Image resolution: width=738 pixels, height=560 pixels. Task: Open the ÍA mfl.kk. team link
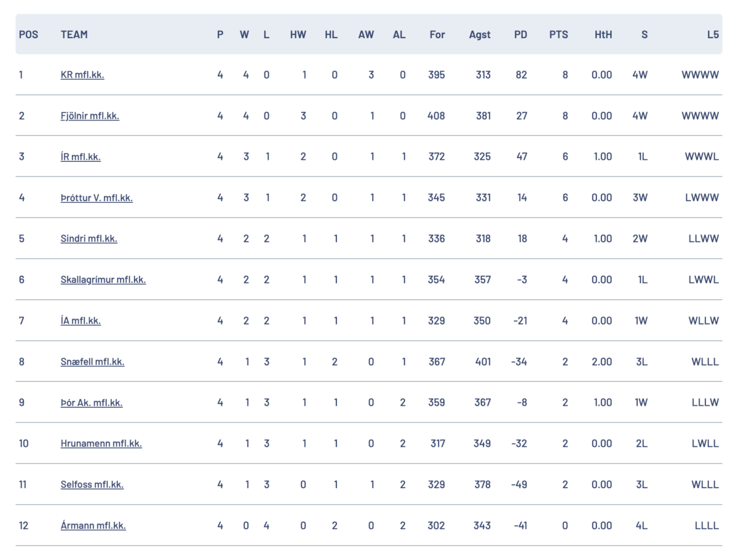click(81, 321)
